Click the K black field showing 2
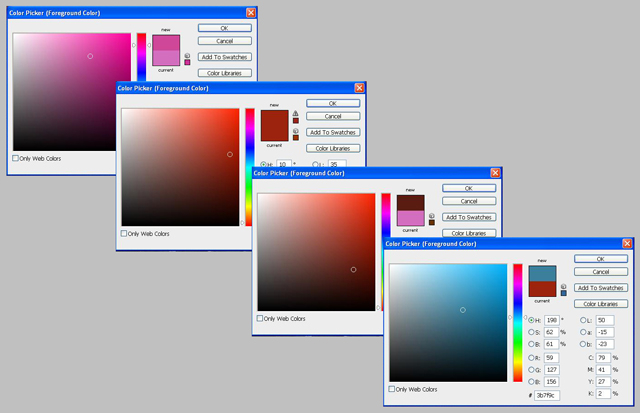The width and height of the screenshot is (640, 413). [x=603, y=393]
